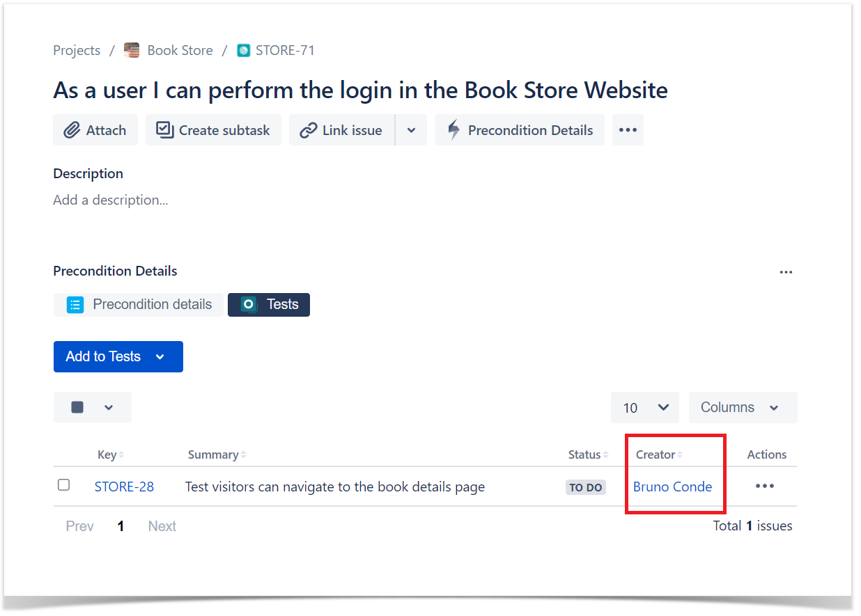This screenshot has height=616, width=861.
Task: Click the Create subtask button
Action: tap(213, 130)
